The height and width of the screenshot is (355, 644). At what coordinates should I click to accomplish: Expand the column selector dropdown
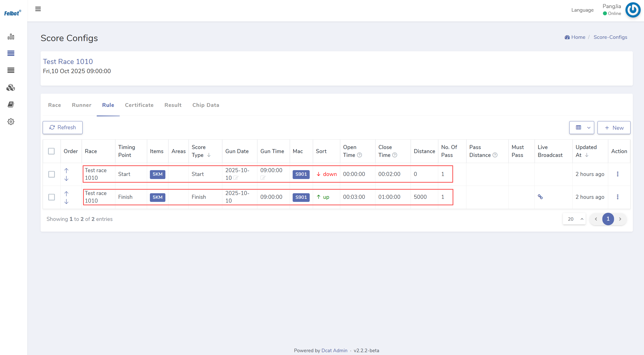pos(582,127)
